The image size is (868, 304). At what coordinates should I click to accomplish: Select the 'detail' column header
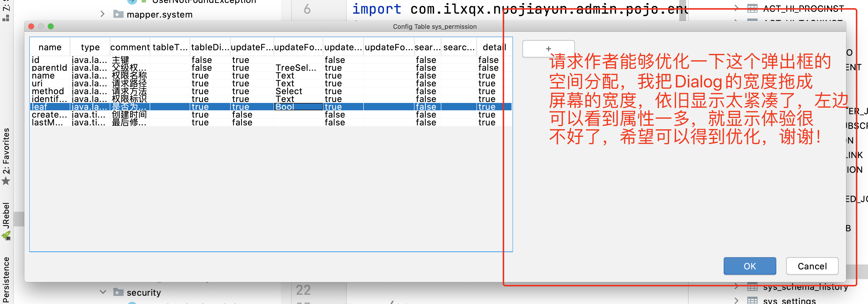pyautogui.click(x=494, y=47)
